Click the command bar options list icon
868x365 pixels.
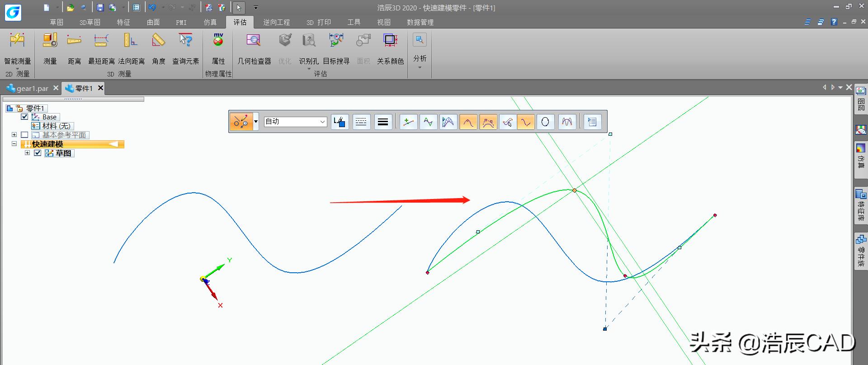592,122
